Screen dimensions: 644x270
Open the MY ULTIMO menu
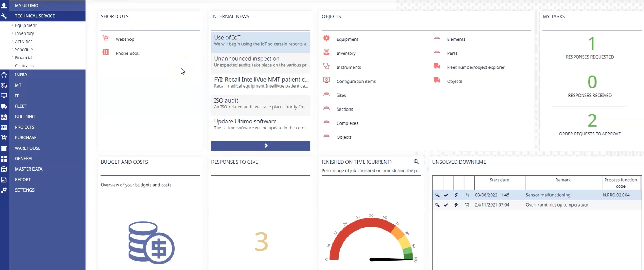27,6
